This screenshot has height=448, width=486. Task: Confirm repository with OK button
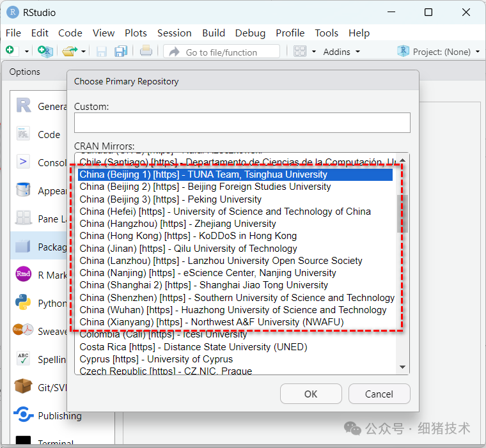[x=311, y=394]
